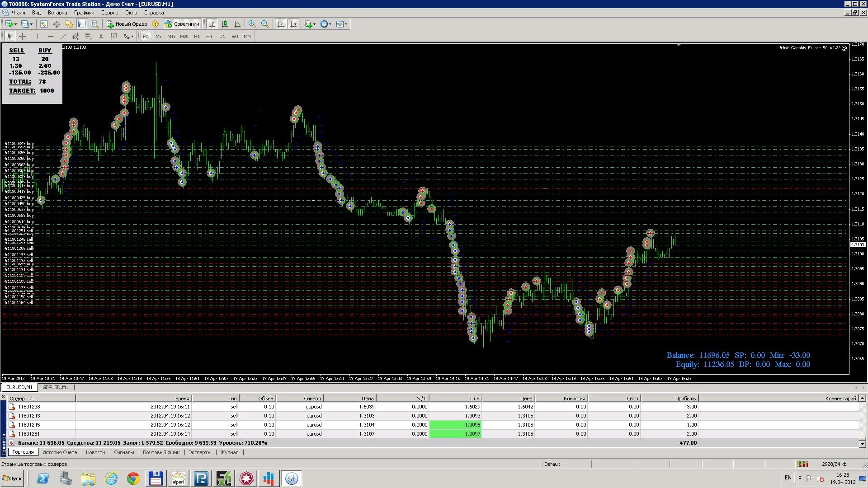Viewport: 868px width, 488px height.
Task: Open the Справка menu
Action: pos(154,13)
